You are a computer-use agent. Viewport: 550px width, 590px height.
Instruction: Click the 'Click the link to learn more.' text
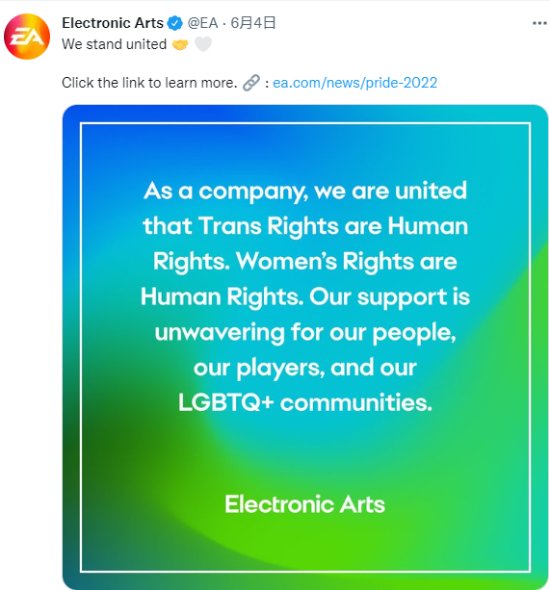click(149, 83)
